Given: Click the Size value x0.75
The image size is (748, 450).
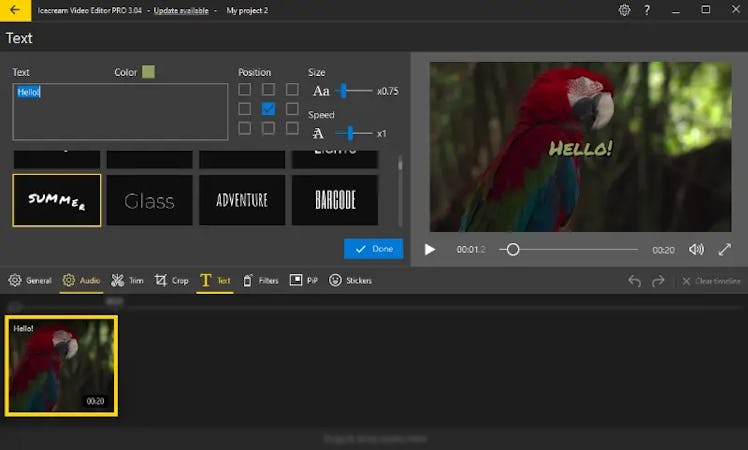Looking at the screenshot, I should coord(387,91).
